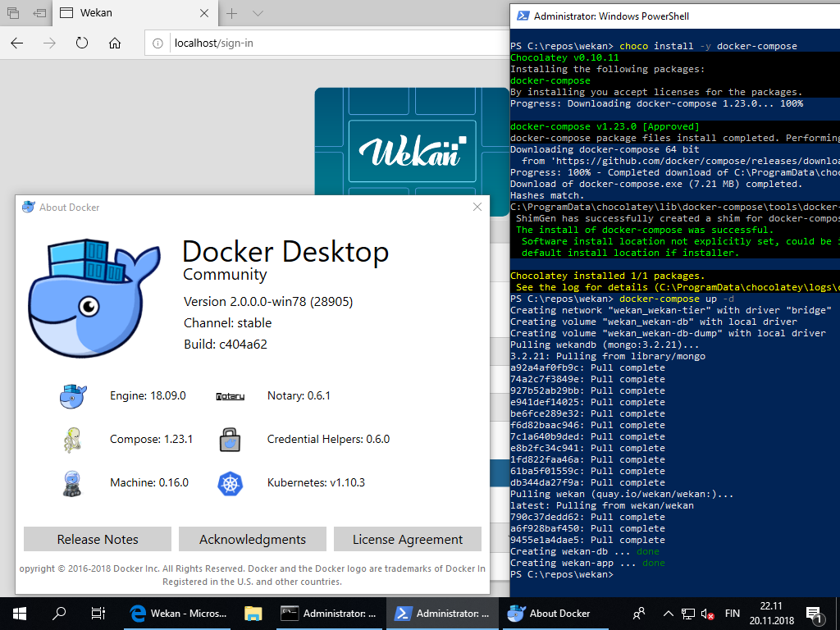View the License Agreement
The width and height of the screenshot is (840, 630).
408,539
